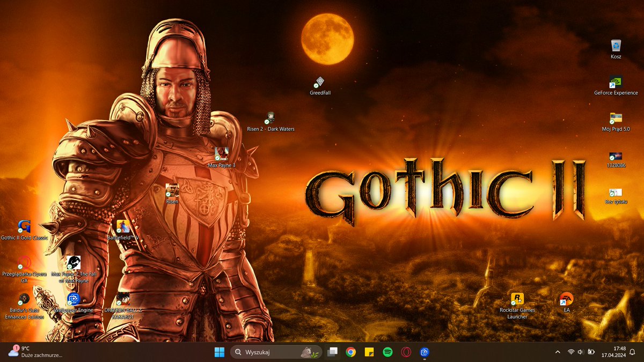Open the notifications bell icon

tap(633, 352)
